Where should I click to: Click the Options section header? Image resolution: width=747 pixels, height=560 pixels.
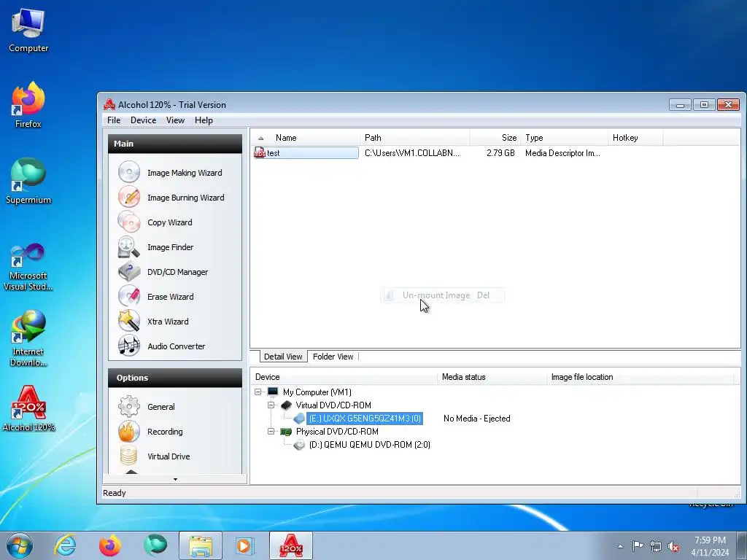175,378
